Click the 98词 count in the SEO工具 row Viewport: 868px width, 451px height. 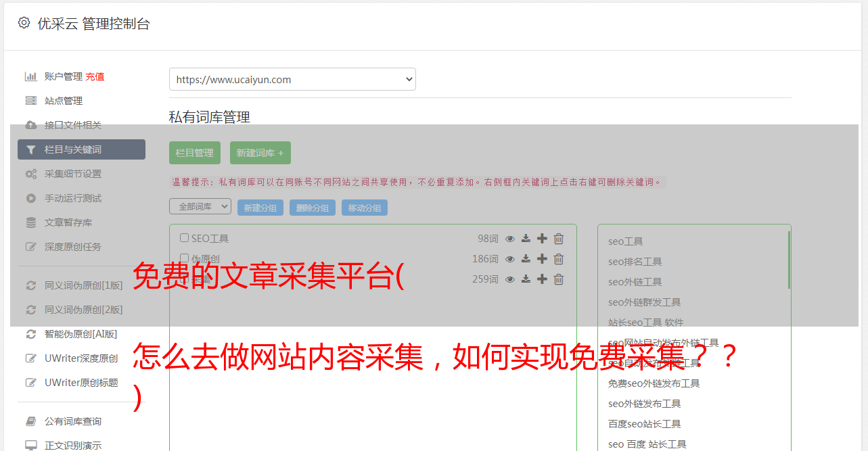pos(488,239)
